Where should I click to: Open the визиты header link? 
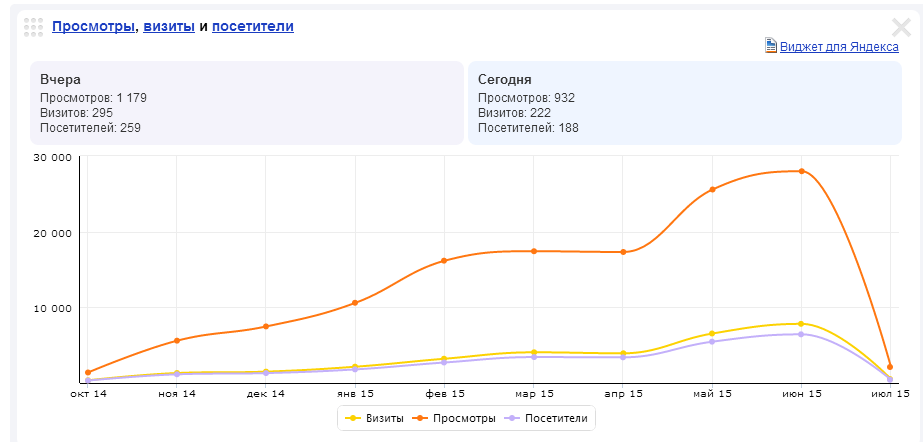click(169, 26)
